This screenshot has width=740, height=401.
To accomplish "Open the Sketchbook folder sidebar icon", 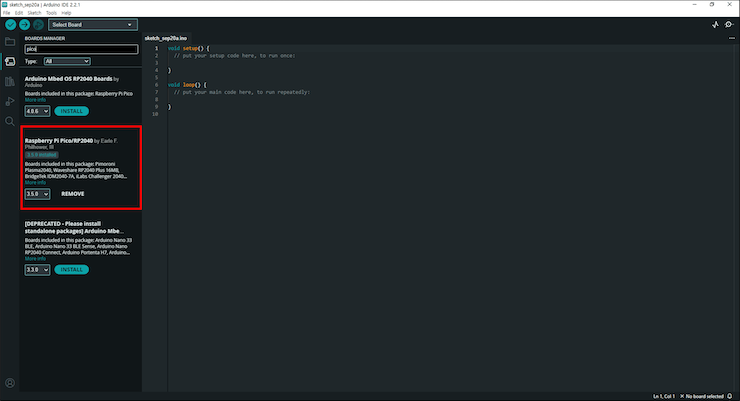I will [10, 42].
